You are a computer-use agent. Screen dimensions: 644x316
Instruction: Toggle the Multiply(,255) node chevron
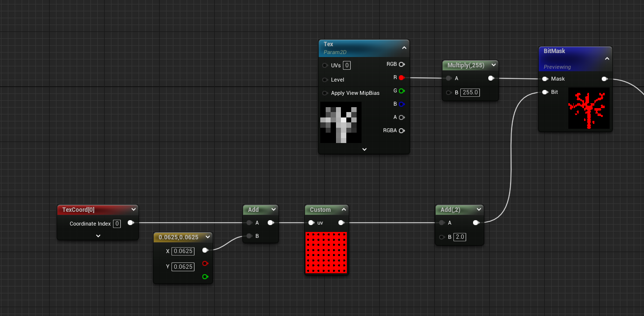[493, 65]
